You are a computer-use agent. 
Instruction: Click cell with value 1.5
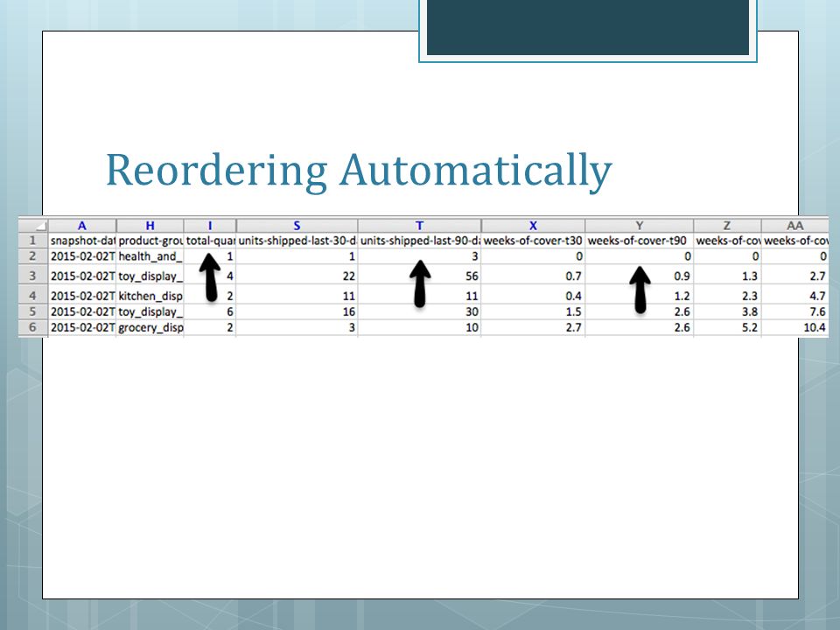pos(533,311)
